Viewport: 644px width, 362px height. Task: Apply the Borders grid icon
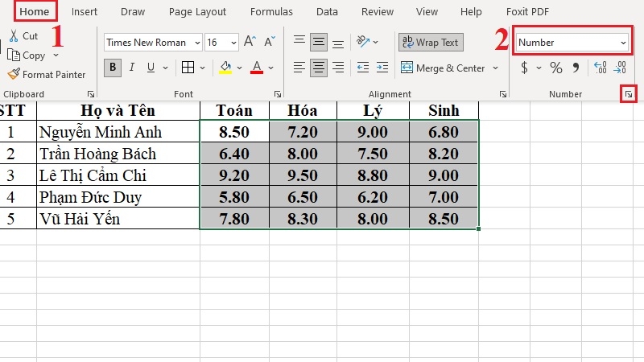[188, 67]
